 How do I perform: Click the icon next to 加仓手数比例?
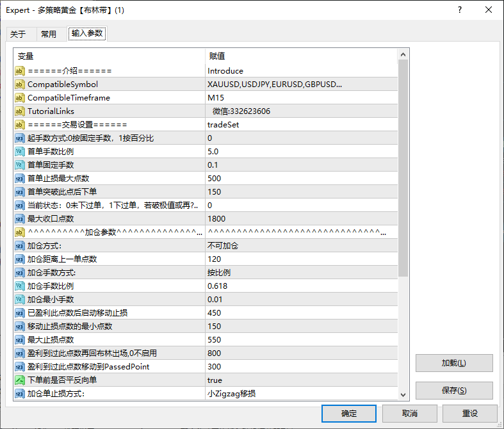20,286
